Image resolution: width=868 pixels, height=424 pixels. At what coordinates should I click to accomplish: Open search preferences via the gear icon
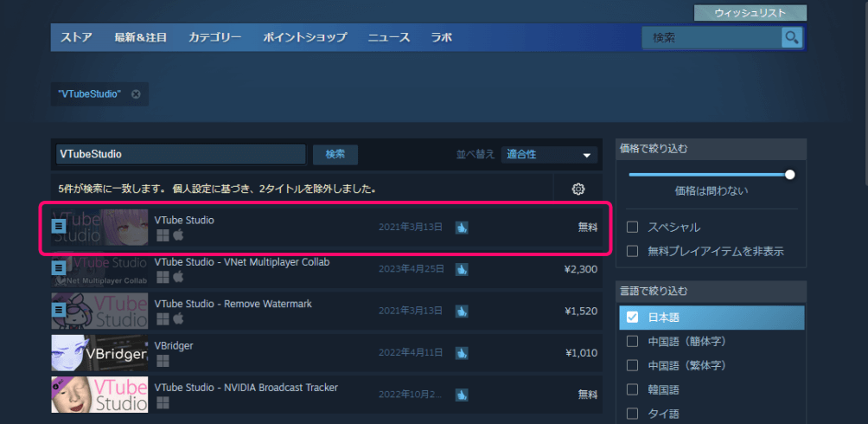578,189
